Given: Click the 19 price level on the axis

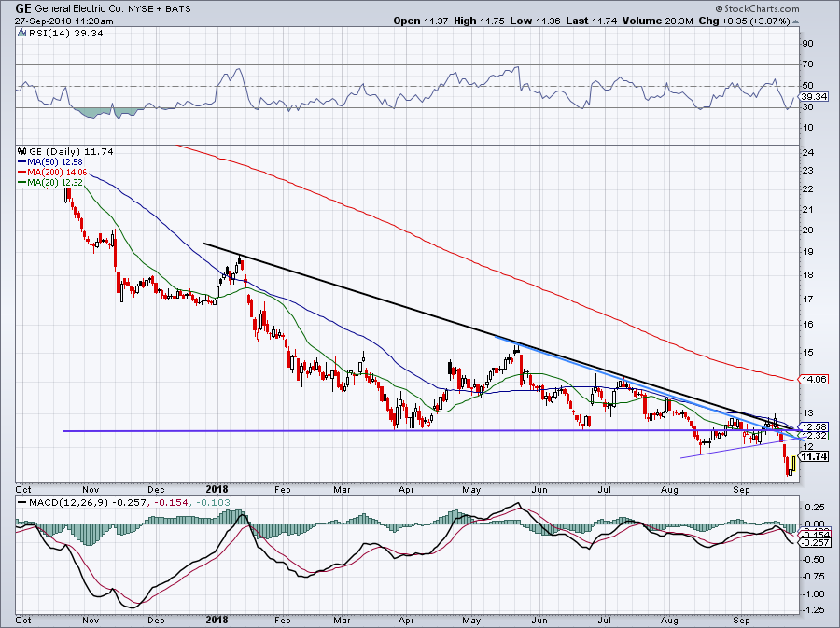Looking at the screenshot, I should coord(808,252).
